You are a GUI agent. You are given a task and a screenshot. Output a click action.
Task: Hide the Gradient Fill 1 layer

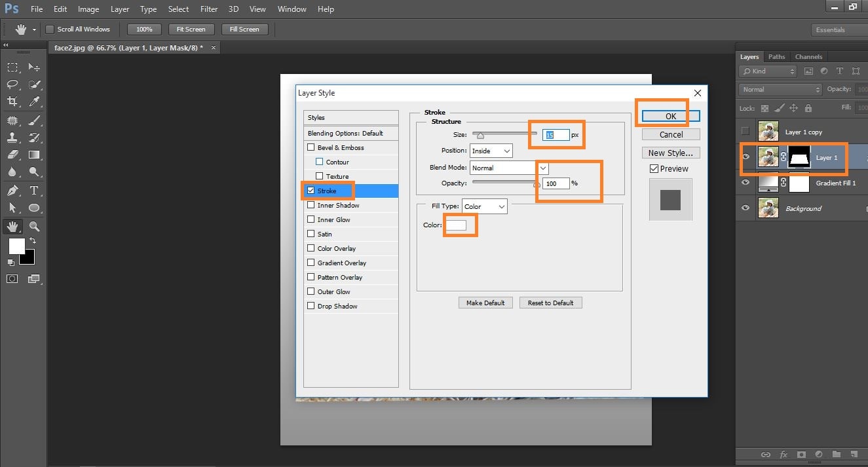745,183
